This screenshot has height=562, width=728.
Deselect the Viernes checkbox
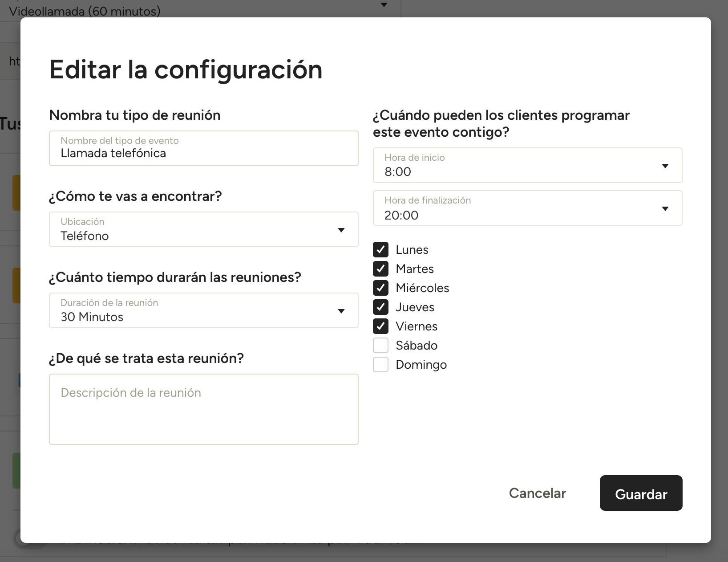point(380,326)
